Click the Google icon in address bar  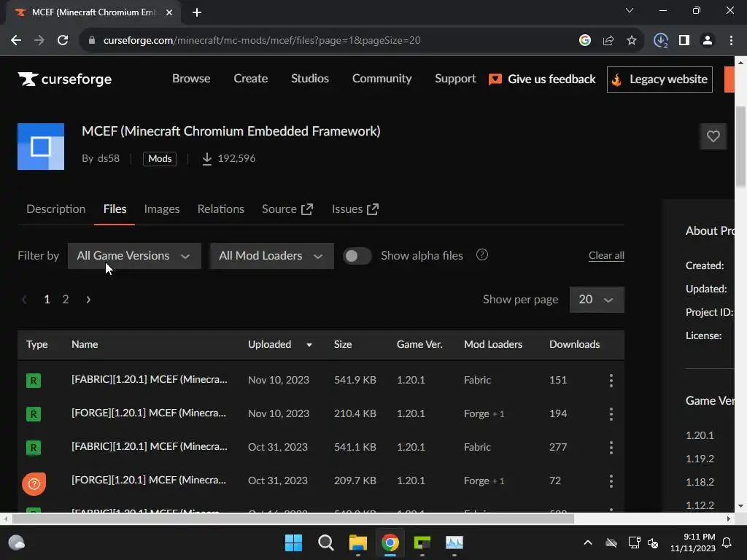tap(585, 41)
